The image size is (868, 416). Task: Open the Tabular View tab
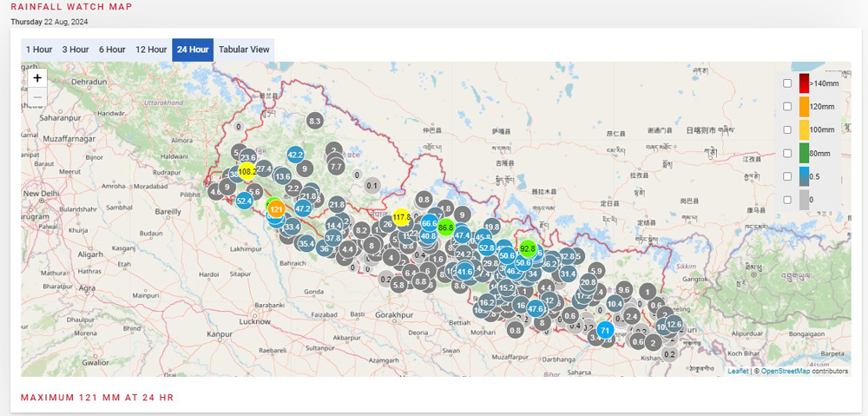point(244,50)
